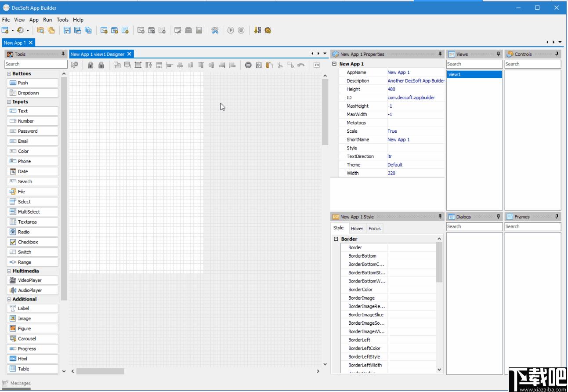
Task: Click the paste clipboard icon
Action: [x=269, y=65]
